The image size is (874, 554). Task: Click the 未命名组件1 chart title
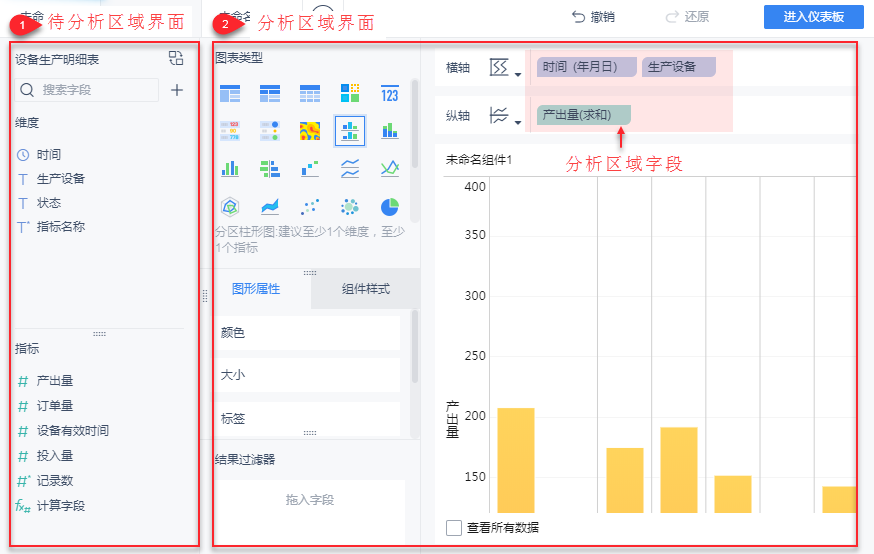point(479,160)
